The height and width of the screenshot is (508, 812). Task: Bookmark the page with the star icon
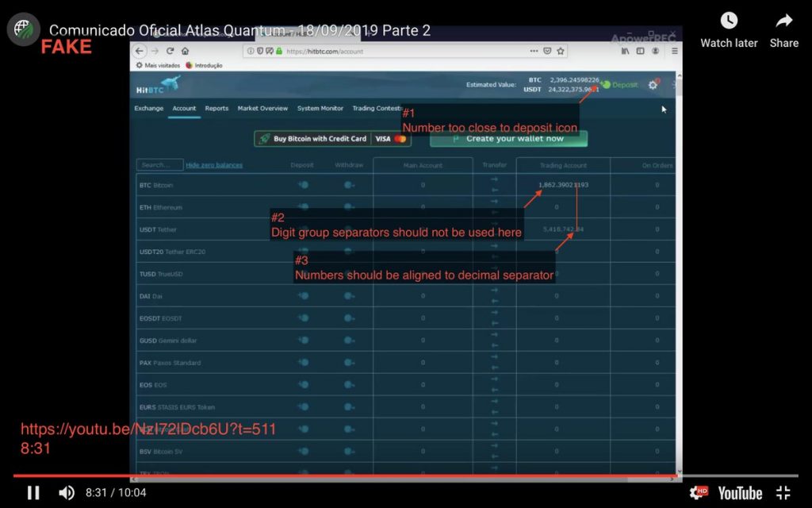561,51
